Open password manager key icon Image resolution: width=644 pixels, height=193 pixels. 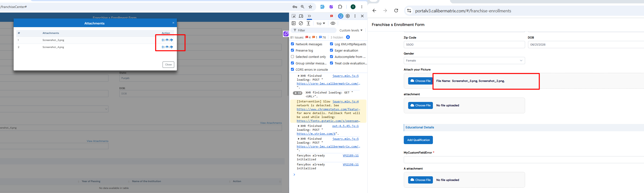tap(295, 7)
